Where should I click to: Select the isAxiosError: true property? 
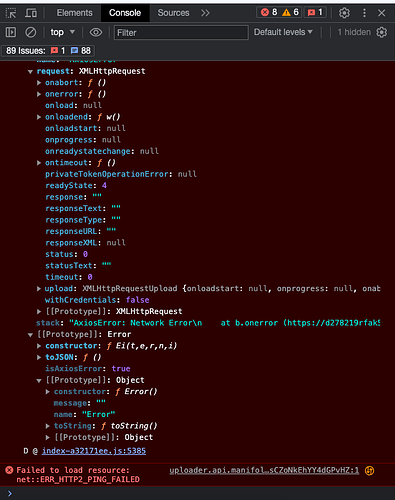point(88,369)
